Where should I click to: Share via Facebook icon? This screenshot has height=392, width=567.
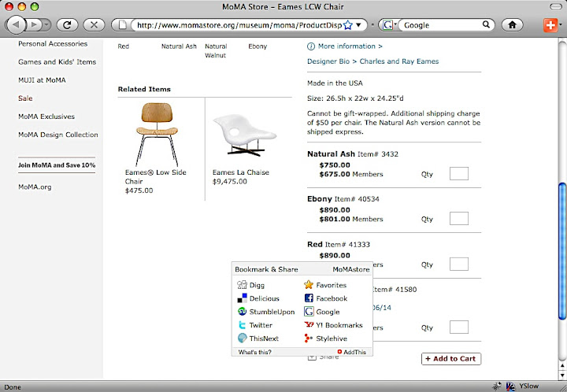(x=309, y=298)
